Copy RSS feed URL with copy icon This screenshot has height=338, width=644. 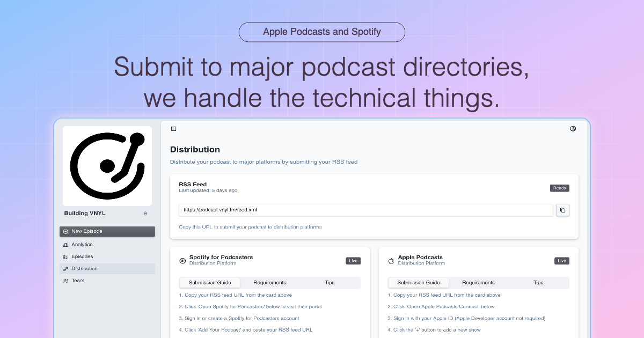(x=562, y=210)
